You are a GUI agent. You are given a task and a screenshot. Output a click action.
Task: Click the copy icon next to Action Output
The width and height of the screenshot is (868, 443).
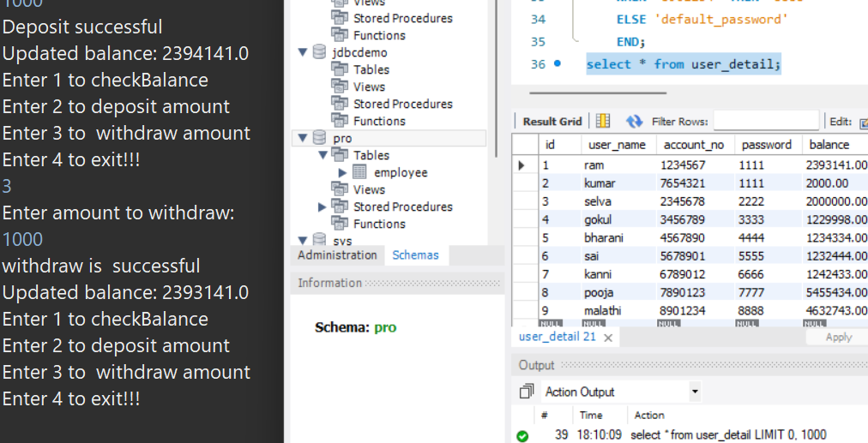[x=527, y=392]
